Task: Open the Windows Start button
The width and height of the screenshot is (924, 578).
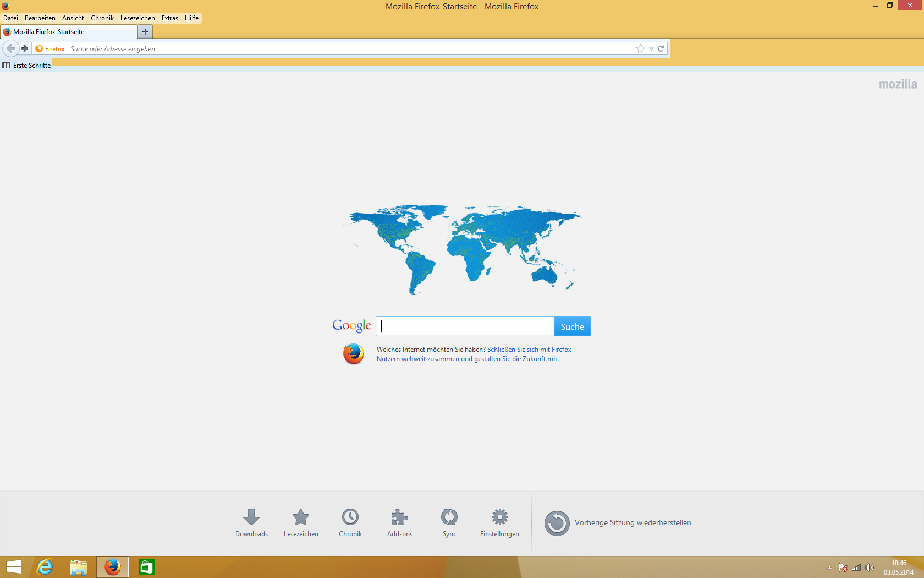Action: pyautogui.click(x=14, y=567)
